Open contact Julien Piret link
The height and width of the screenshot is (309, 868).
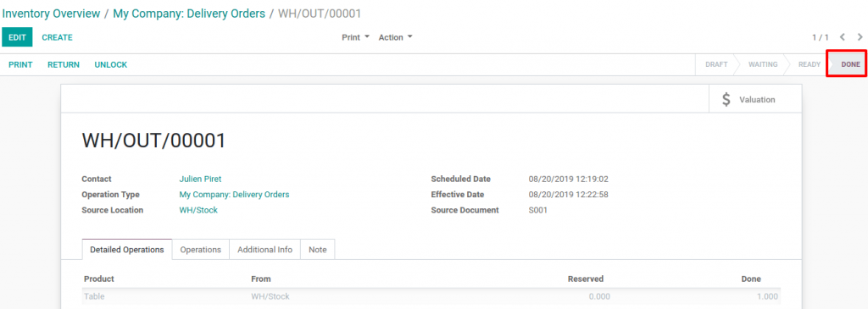(200, 179)
